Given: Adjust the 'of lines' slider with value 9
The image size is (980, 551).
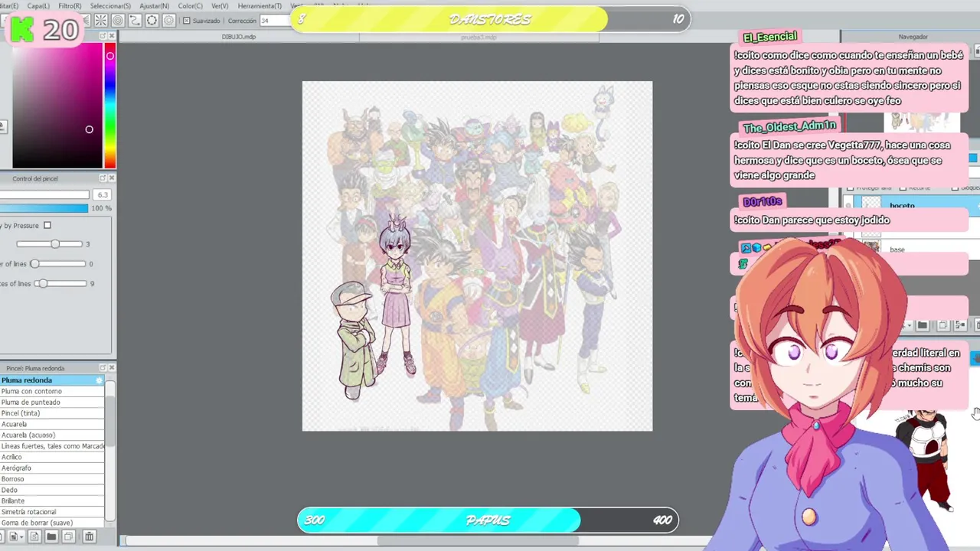Looking at the screenshot, I should pyautogui.click(x=60, y=284).
